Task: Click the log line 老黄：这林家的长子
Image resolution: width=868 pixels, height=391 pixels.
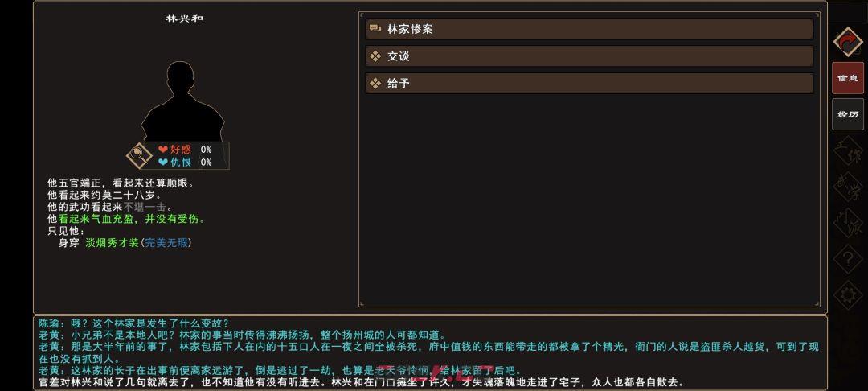Action: (280, 371)
